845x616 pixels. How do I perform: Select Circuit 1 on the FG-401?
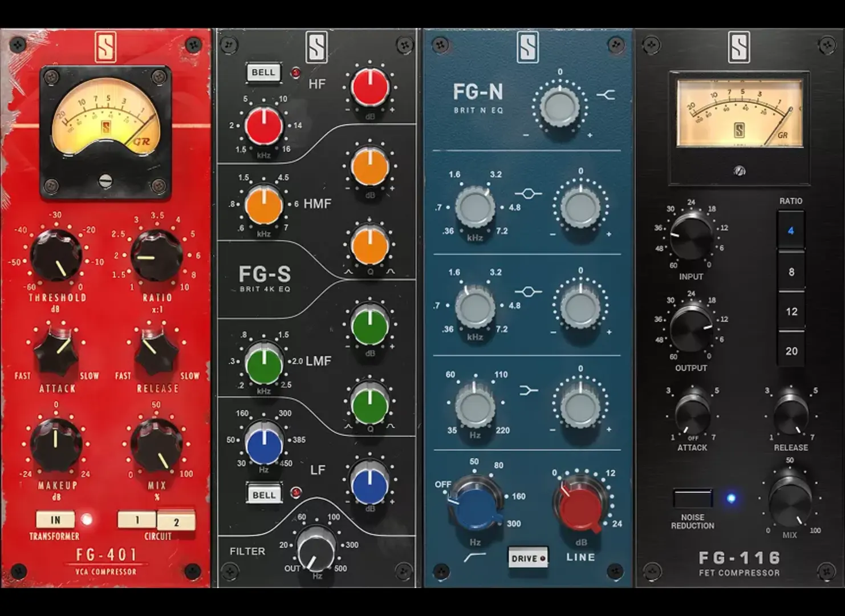coord(137,520)
